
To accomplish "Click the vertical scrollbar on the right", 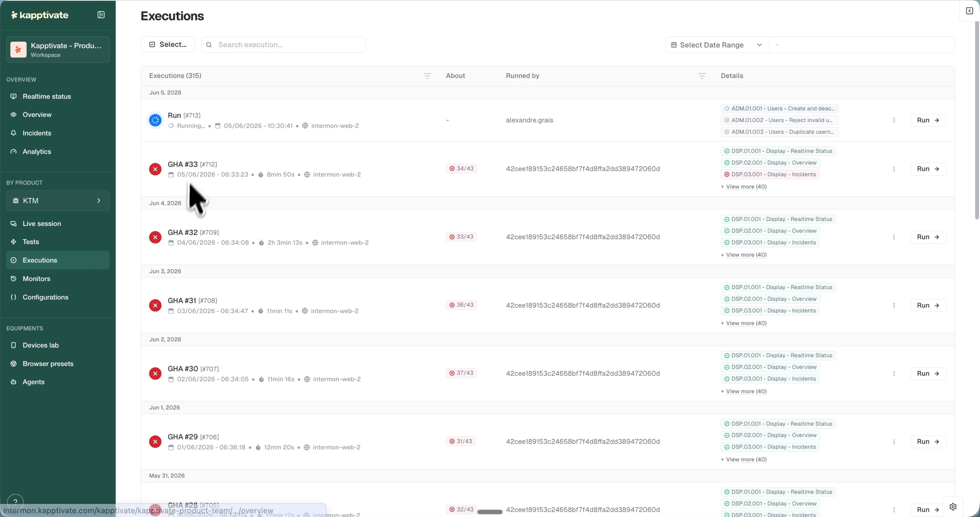I will [977, 120].
